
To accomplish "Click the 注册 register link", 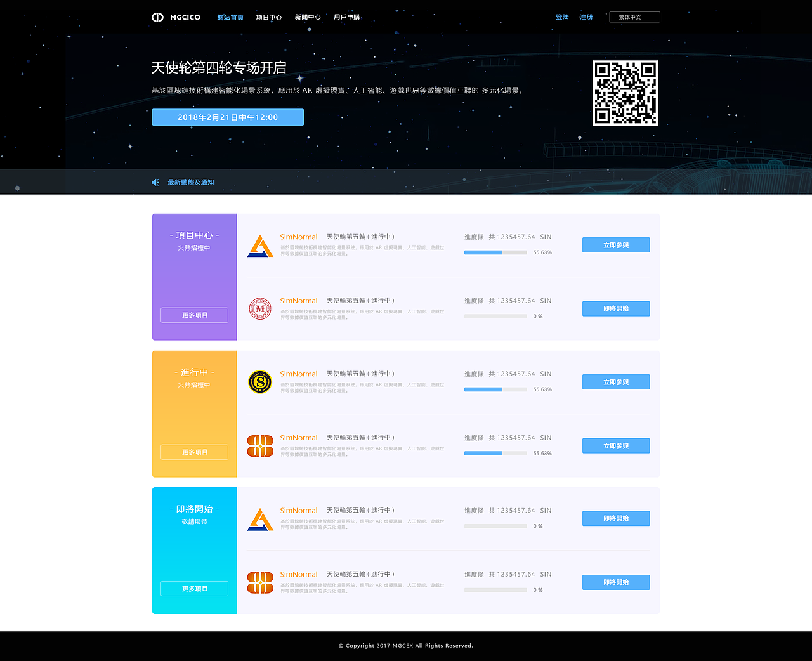I will pos(586,17).
